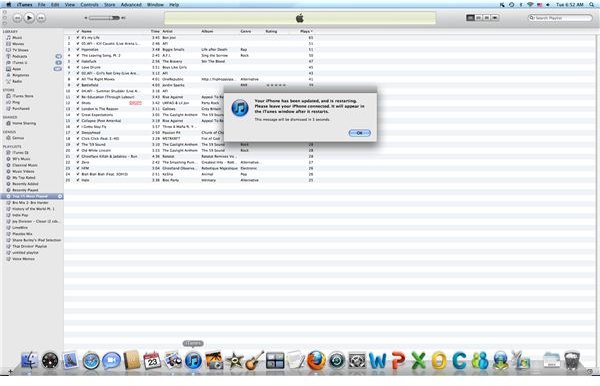
Task: Click OK in the iPhone updated dialog
Action: tap(359, 133)
